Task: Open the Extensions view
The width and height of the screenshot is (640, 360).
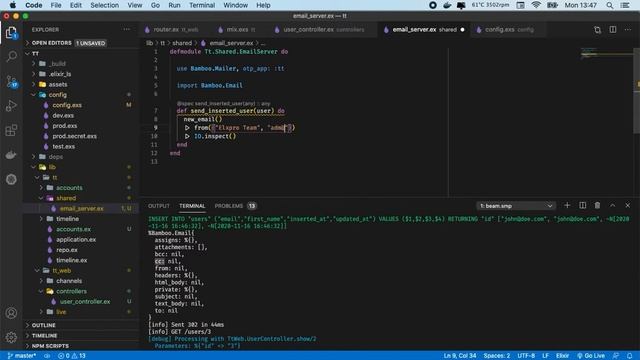Action: [x=11, y=130]
